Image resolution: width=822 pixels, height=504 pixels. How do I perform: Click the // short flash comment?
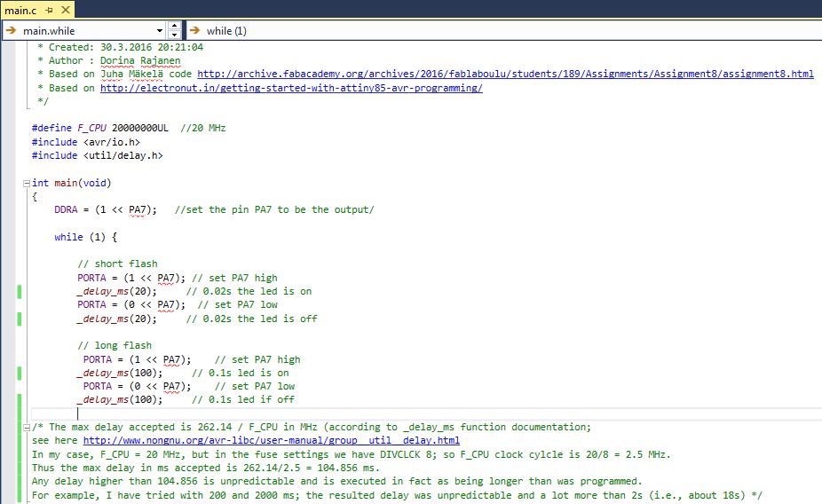117,264
